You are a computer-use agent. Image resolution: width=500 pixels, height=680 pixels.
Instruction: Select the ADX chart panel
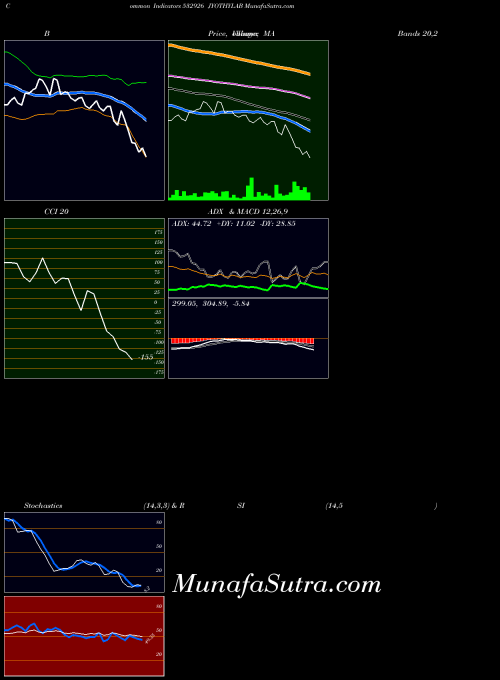coord(248,258)
